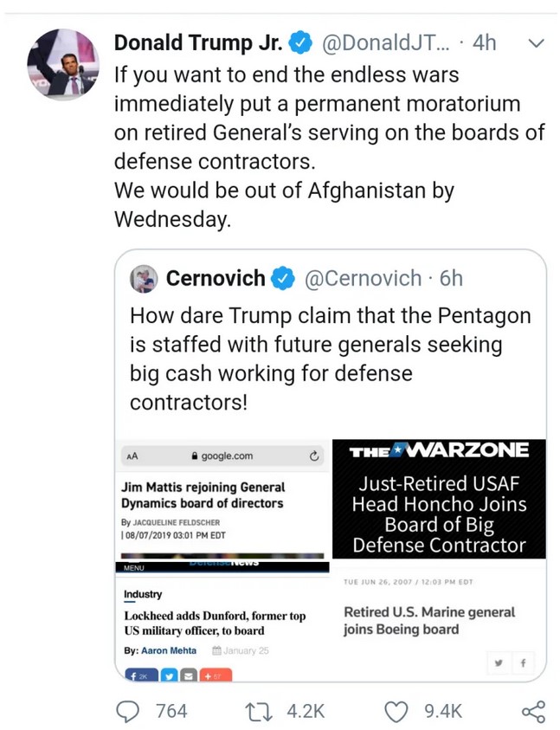Viewport: 560px width, 730px height.
Task: Open the share icon below the tweet
Action: (533, 711)
